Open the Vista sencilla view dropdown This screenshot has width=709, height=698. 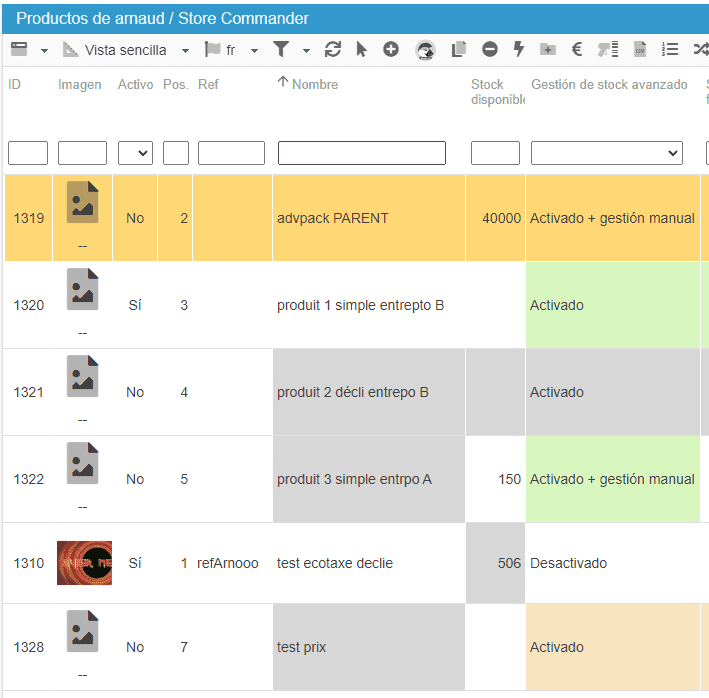click(x=185, y=50)
